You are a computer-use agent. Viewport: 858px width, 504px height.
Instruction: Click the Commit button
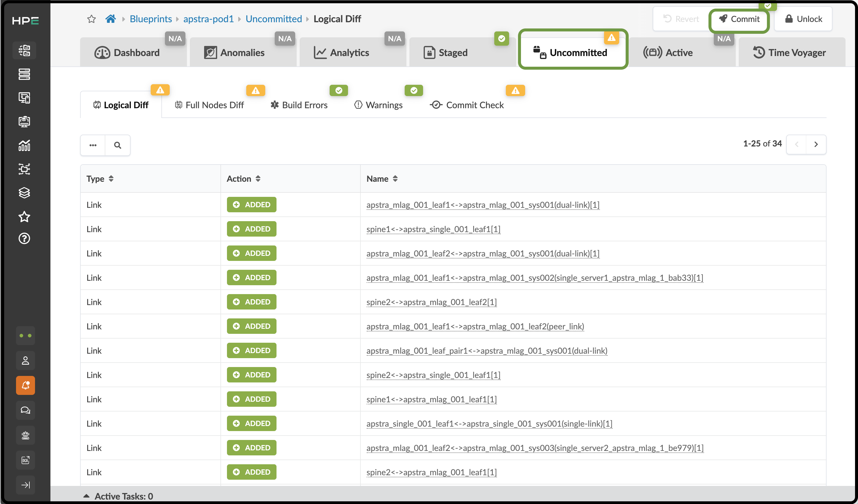click(739, 19)
